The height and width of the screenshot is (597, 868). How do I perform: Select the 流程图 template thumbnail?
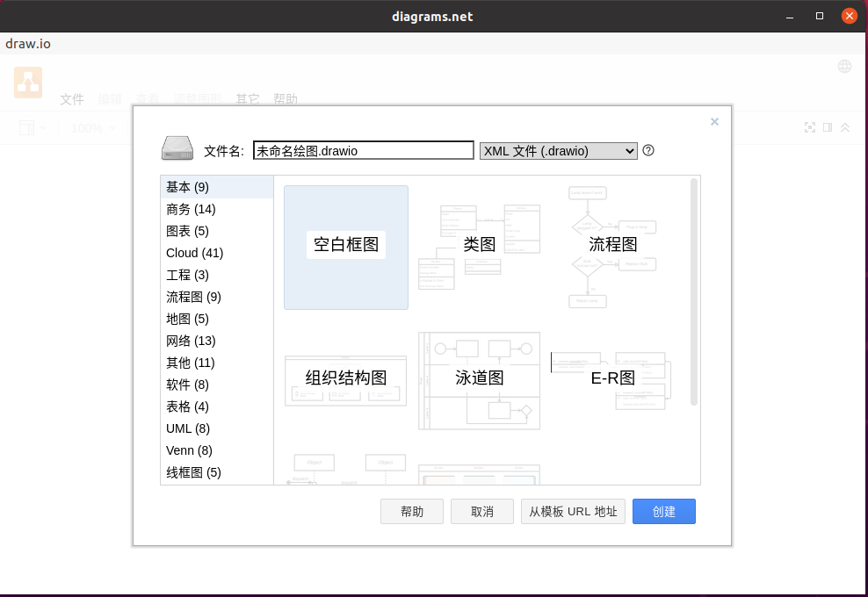pyautogui.click(x=612, y=248)
